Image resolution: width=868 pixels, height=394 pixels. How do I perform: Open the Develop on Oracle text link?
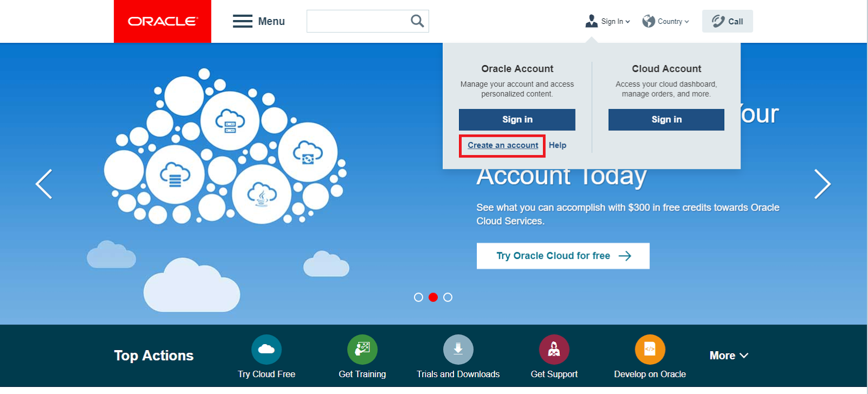650,374
